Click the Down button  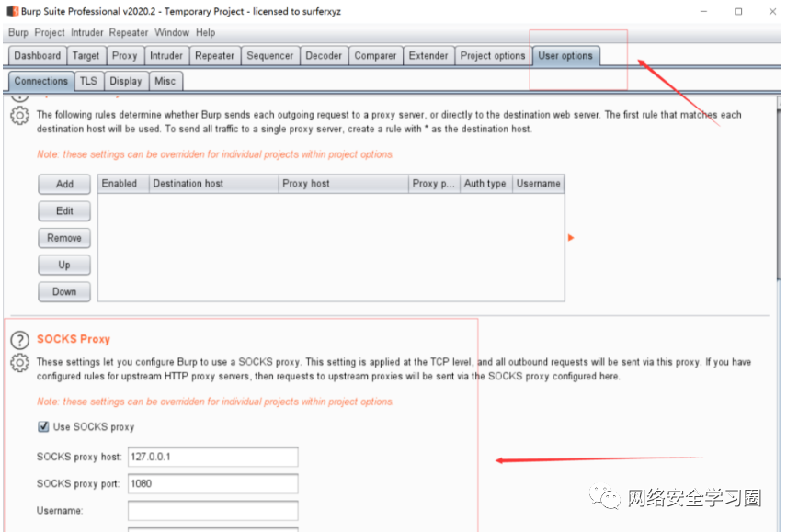(64, 292)
